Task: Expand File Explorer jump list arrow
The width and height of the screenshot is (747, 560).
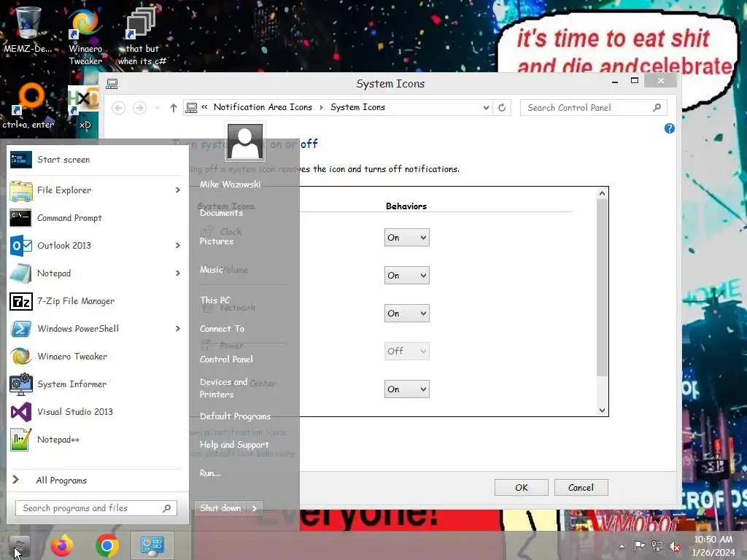Action: coord(178,190)
